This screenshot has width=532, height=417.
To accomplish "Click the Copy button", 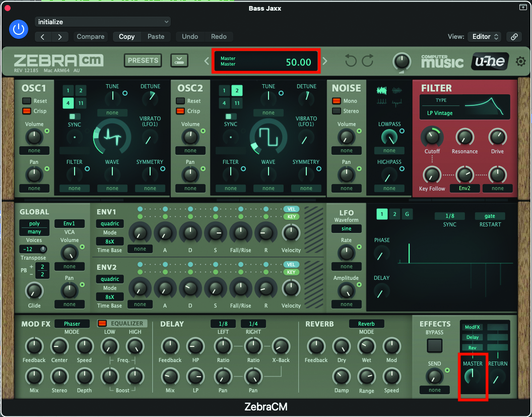I will [x=126, y=37].
